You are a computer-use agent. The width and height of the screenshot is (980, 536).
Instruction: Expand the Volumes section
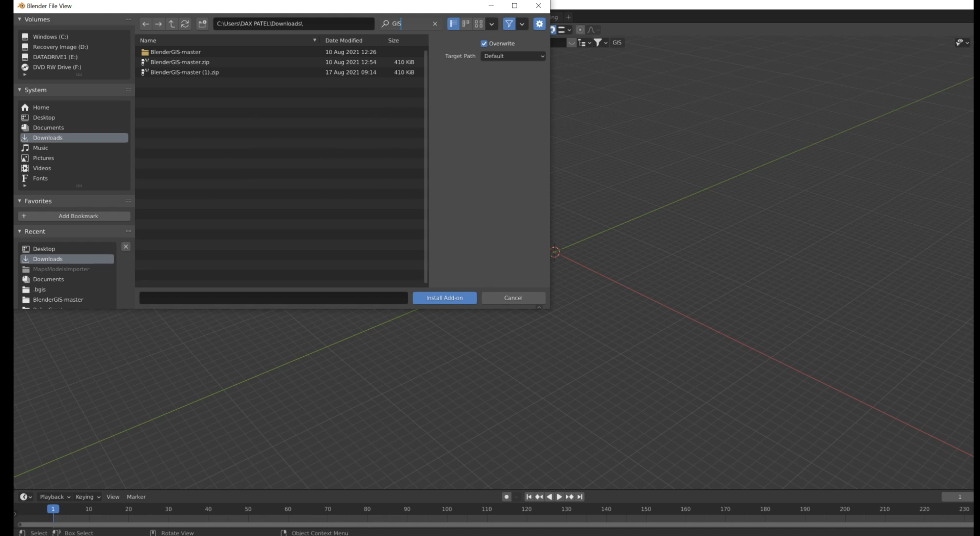(x=20, y=19)
